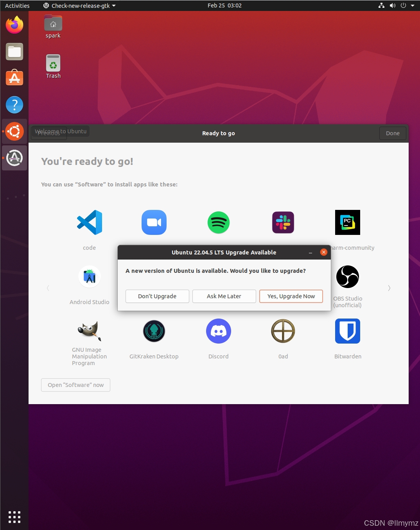Image resolution: width=420 pixels, height=530 pixels.
Task: Show Applications grid in the dock
Action: [x=14, y=517]
